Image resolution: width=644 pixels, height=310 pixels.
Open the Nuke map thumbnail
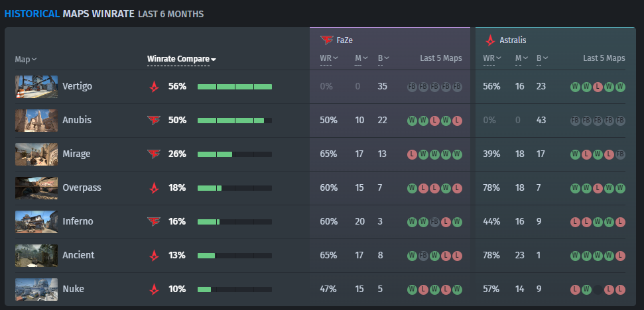pyautogui.click(x=36, y=289)
